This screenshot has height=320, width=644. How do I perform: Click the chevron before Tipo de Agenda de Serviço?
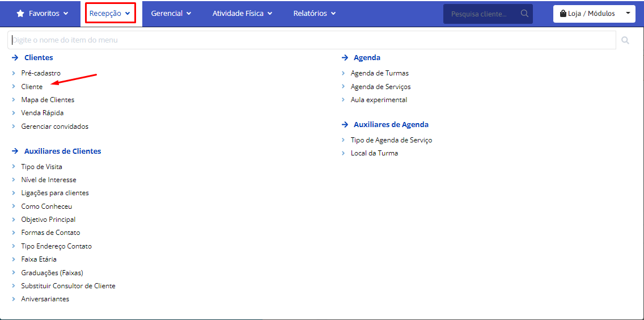tap(343, 140)
